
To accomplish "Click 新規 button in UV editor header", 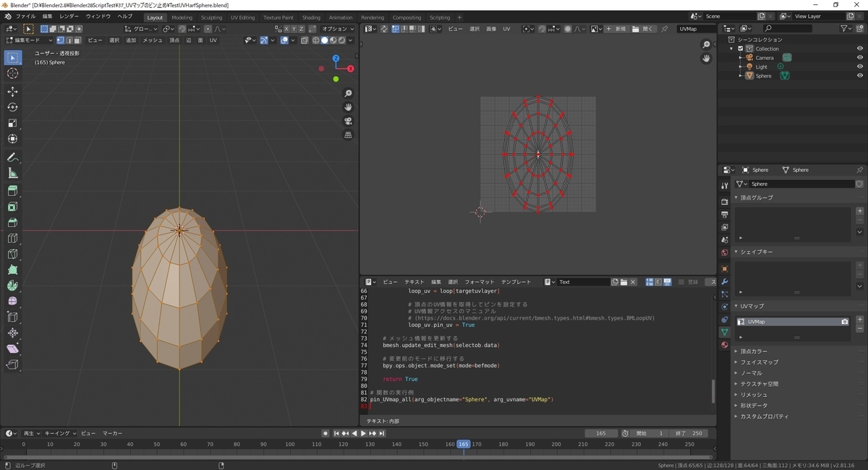I will (616, 29).
